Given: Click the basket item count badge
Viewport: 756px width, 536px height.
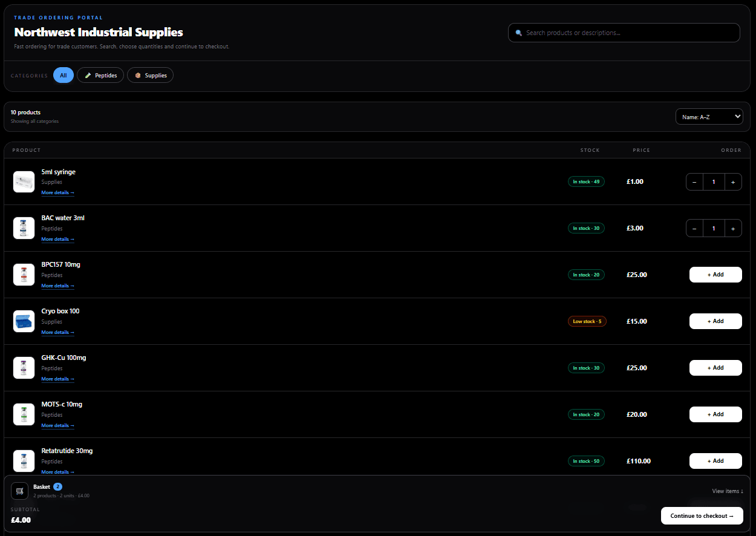Looking at the screenshot, I should pyautogui.click(x=57, y=486).
